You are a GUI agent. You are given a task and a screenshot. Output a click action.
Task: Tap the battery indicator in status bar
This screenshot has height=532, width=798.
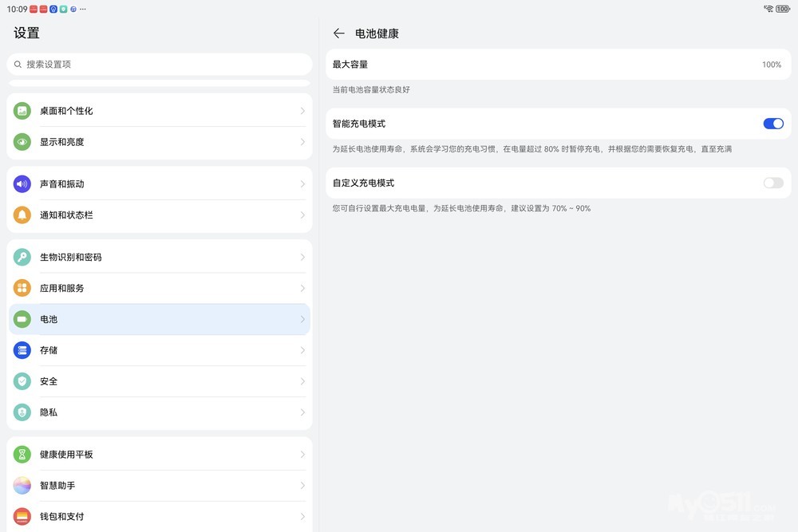click(782, 9)
